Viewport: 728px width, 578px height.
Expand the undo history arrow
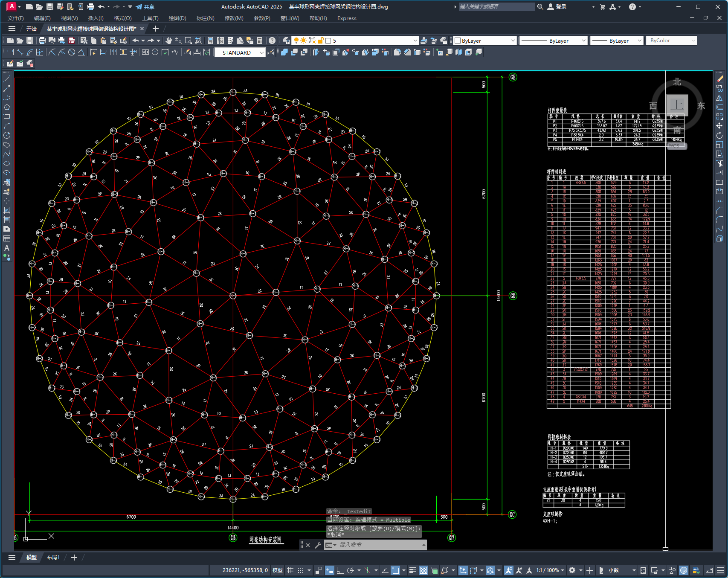(x=143, y=41)
